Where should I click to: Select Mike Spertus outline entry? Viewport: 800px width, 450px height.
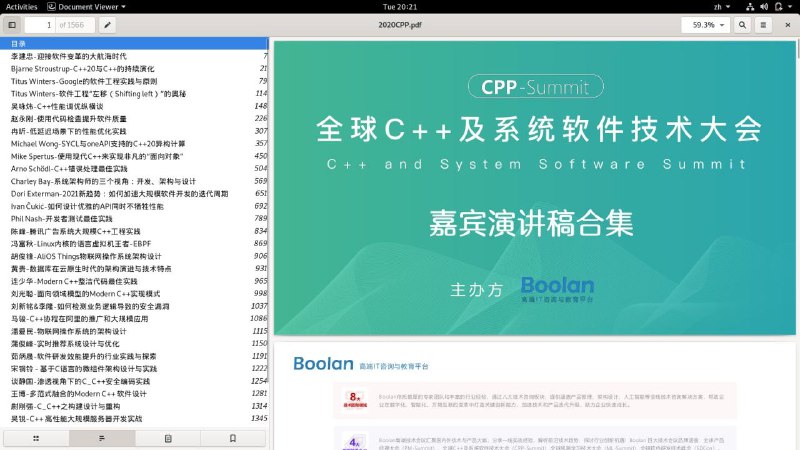pyautogui.click(x=134, y=156)
